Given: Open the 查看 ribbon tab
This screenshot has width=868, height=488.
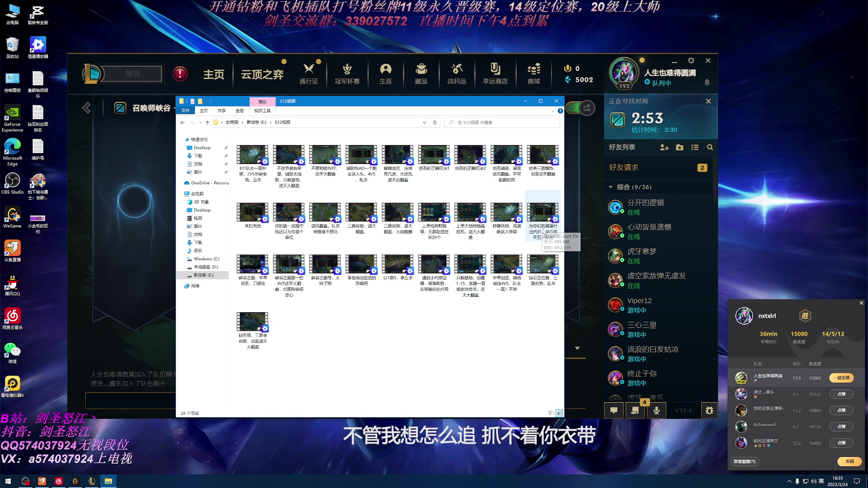Looking at the screenshot, I should 240,111.
